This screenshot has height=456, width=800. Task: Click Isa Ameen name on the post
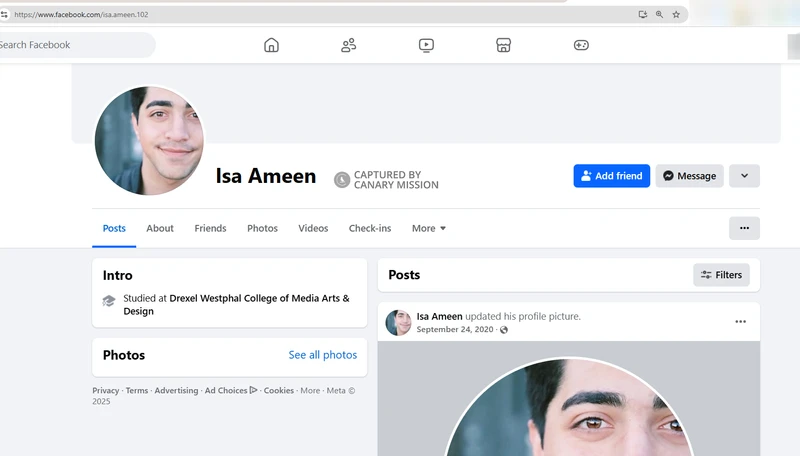coord(439,316)
